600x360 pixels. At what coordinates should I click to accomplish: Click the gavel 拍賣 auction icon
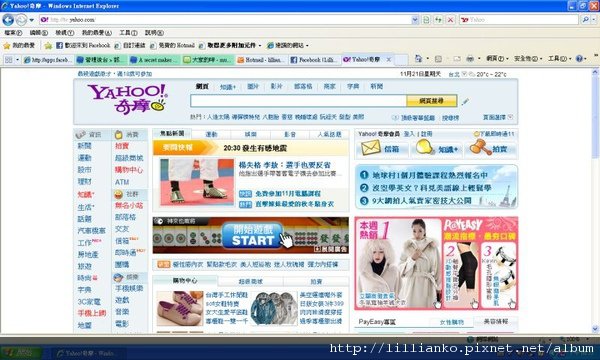(x=480, y=147)
